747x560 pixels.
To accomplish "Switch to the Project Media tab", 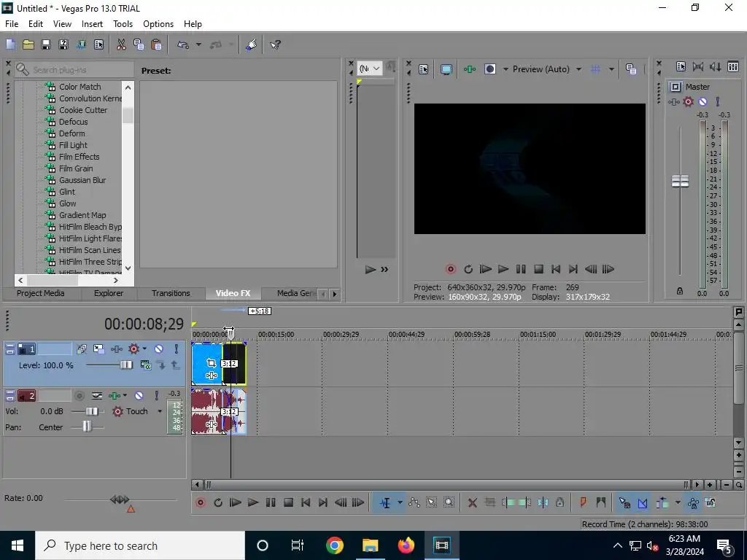I will 41,293.
